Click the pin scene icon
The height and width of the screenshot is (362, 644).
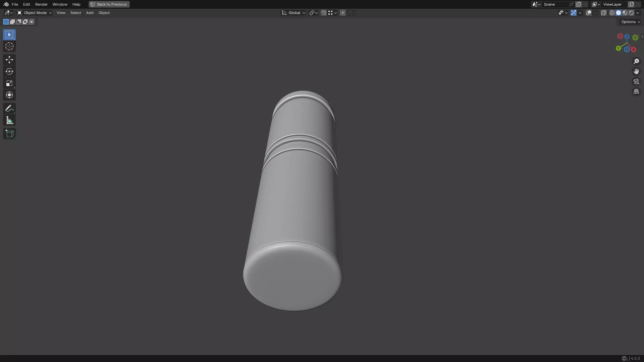(571, 4)
